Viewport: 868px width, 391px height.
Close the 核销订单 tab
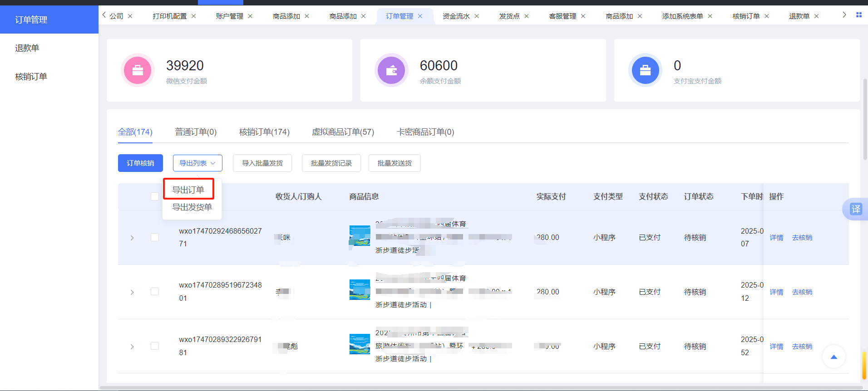tap(767, 16)
